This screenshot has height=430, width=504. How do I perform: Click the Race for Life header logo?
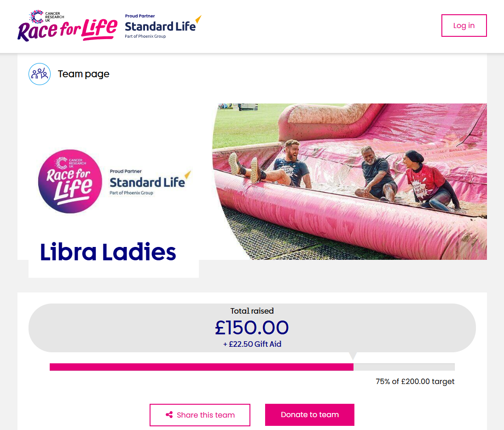[68, 26]
